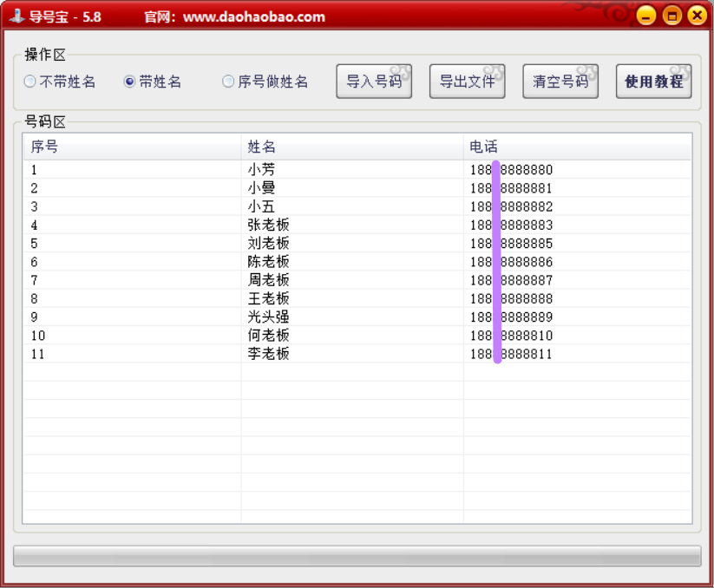This screenshot has width=714, height=588.
Task: Open the 使用教程 tutorial button
Action: coord(653,82)
